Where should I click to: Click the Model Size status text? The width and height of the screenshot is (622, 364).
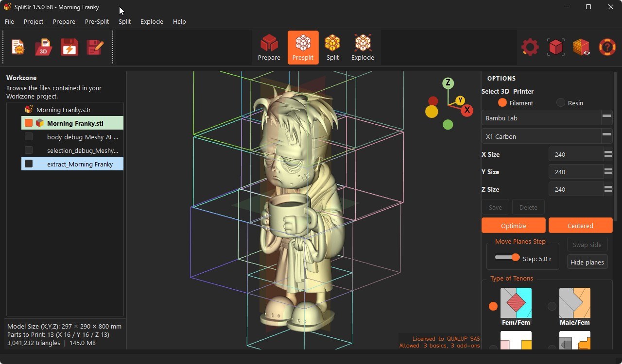[64, 326]
